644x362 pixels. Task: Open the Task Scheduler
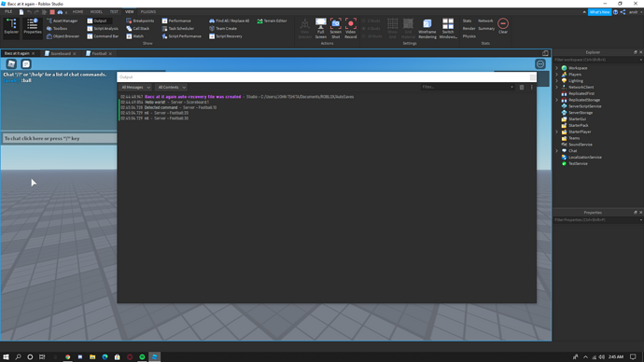coord(178,28)
